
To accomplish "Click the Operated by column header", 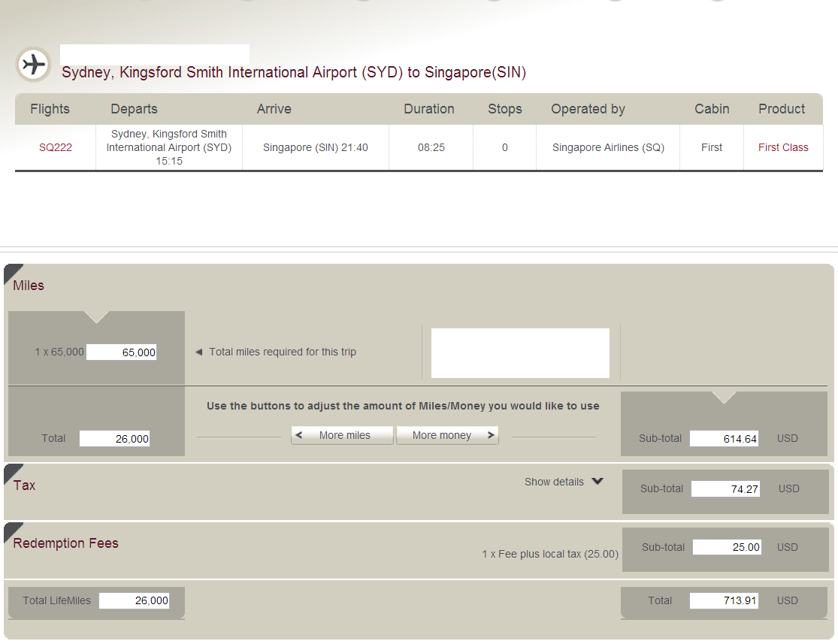I will coord(588,109).
